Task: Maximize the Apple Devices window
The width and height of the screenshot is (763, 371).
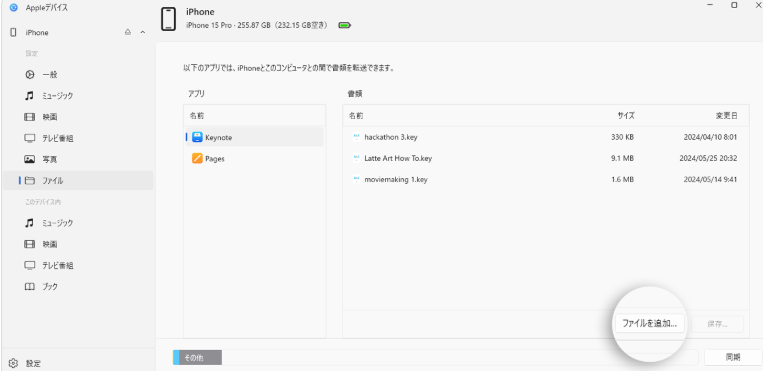Action: (x=734, y=5)
